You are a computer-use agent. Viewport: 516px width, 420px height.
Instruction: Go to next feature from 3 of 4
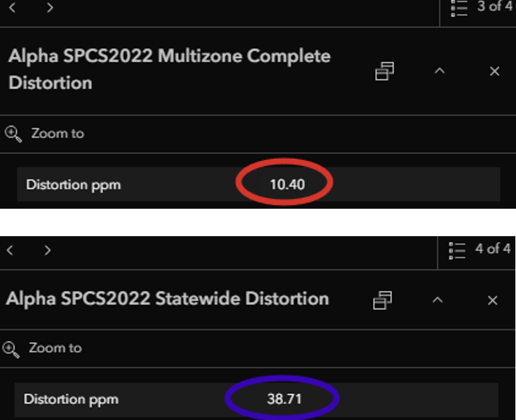coord(50,8)
